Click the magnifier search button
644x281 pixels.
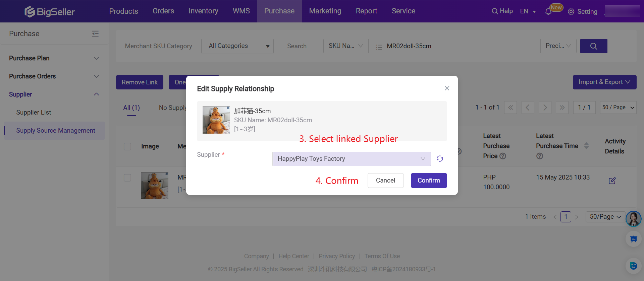tap(593, 46)
